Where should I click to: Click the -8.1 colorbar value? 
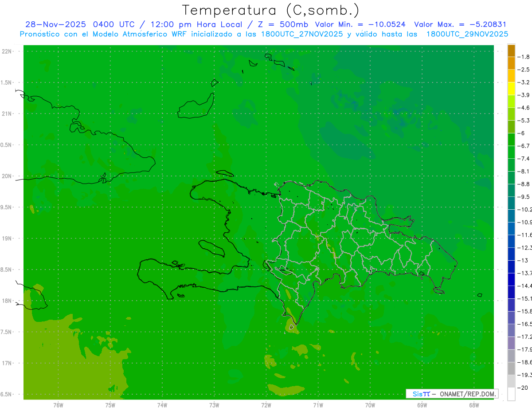[524, 171]
